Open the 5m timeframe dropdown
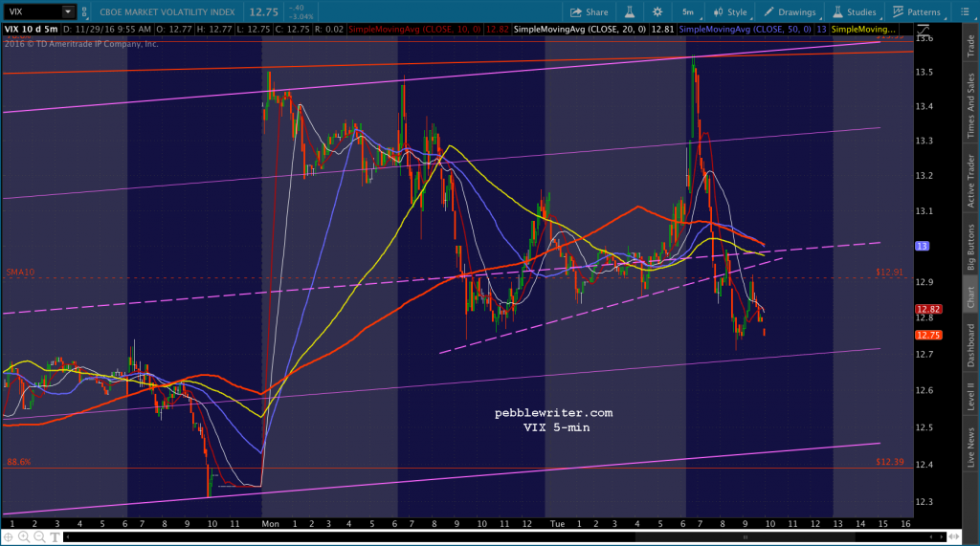Image resolution: width=980 pixels, height=546 pixels. (689, 11)
